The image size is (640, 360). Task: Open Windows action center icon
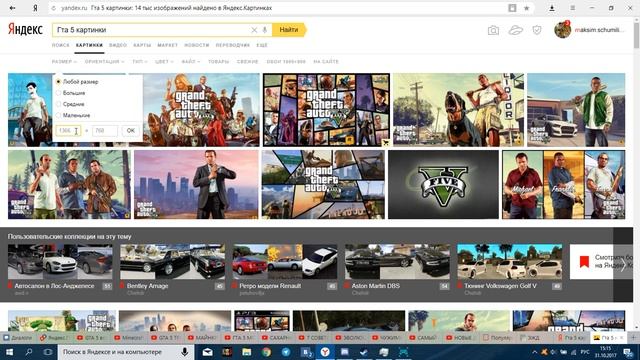click(x=628, y=352)
